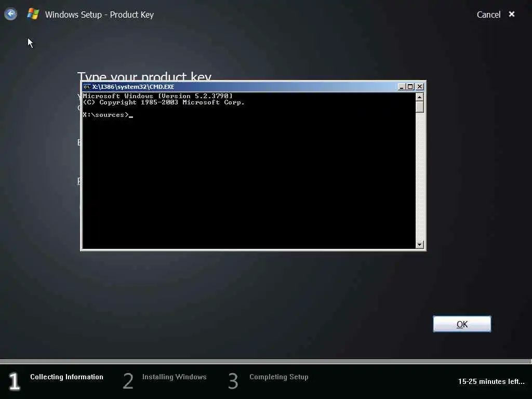Maximize the CMD.EXE window
Image resolution: width=532 pixels, height=399 pixels.
click(410, 87)
